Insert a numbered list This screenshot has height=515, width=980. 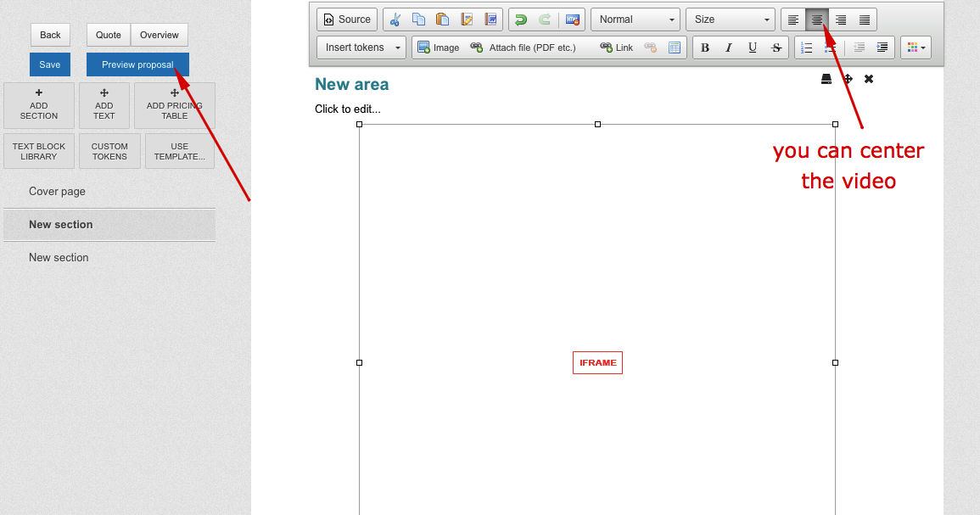tap(807, 48)
